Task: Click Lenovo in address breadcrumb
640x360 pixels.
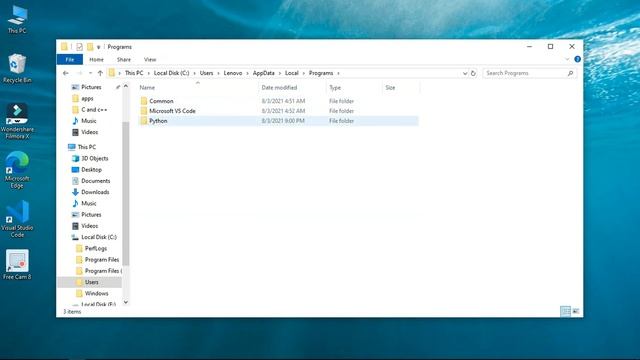Action: point(233,73)
